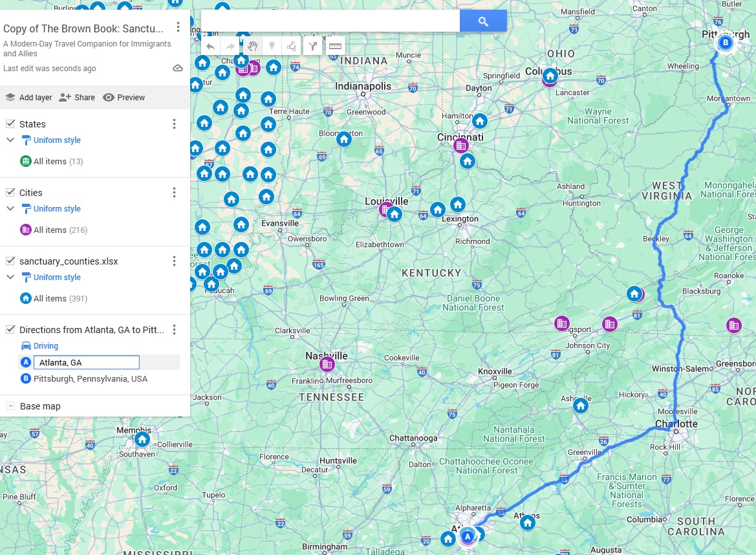Open Cities layer three-dot options

pos(174,192)
